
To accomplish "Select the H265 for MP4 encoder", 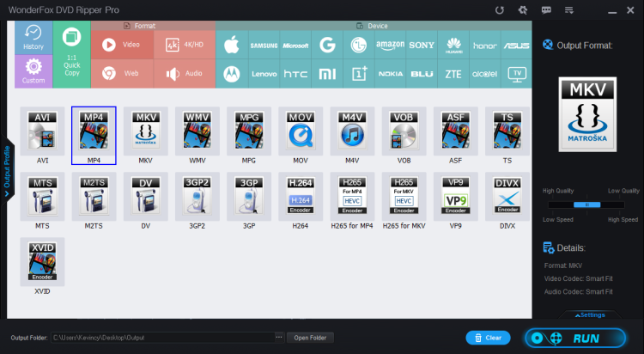I will 352,199.
